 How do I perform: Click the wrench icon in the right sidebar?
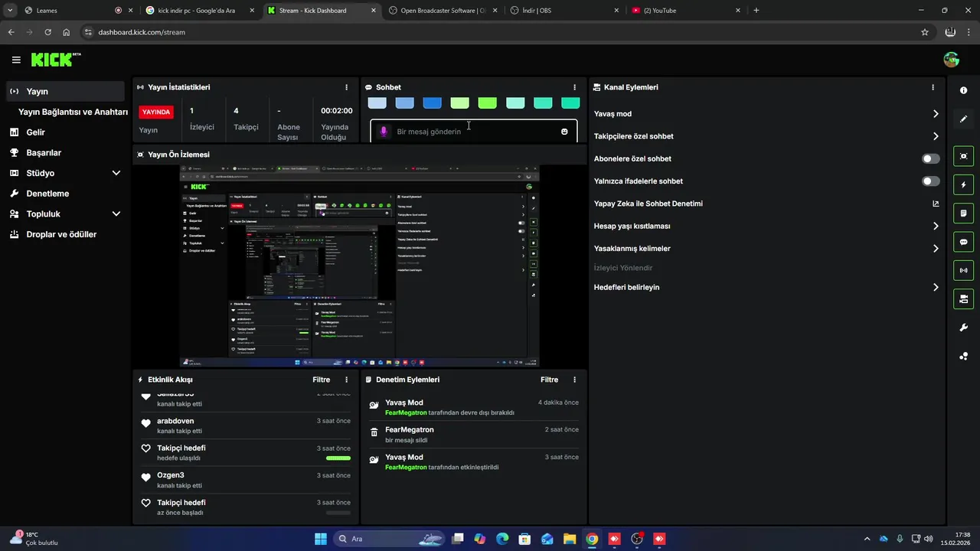point(964,328)
